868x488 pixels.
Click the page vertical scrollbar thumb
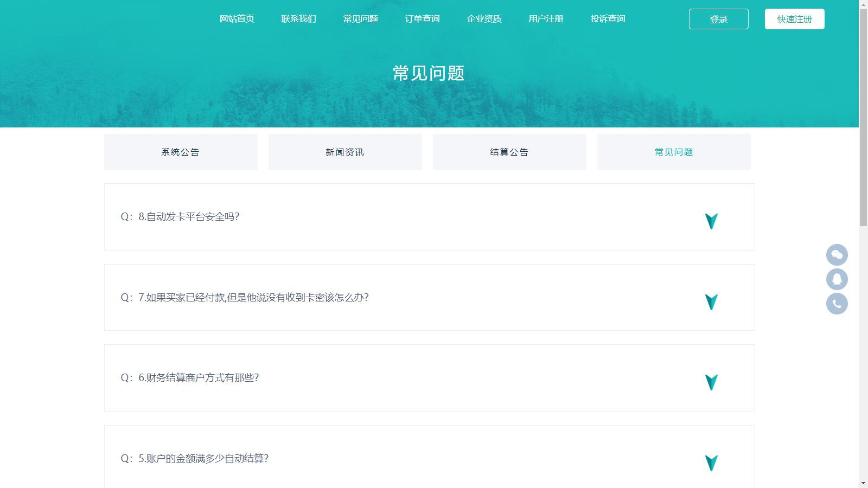(x=863, y=117)
